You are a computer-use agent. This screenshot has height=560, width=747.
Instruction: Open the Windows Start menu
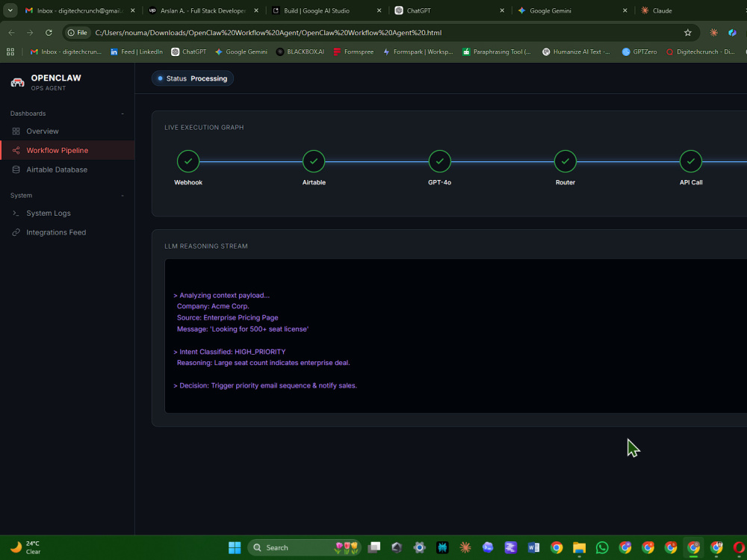(x=235, y=547)
